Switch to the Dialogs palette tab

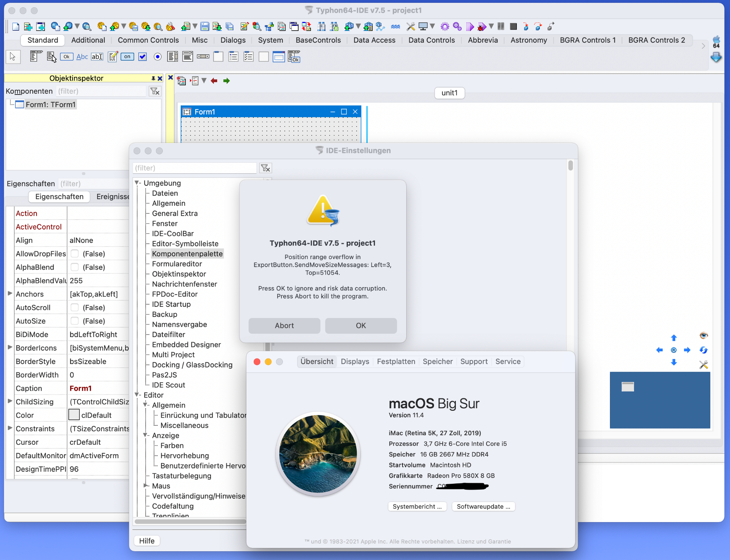pos(233,40)
